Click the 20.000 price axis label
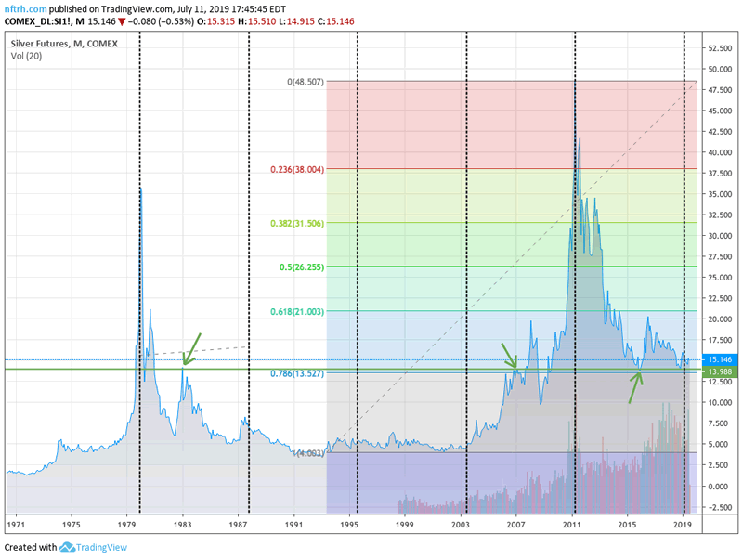 (720, 319)
